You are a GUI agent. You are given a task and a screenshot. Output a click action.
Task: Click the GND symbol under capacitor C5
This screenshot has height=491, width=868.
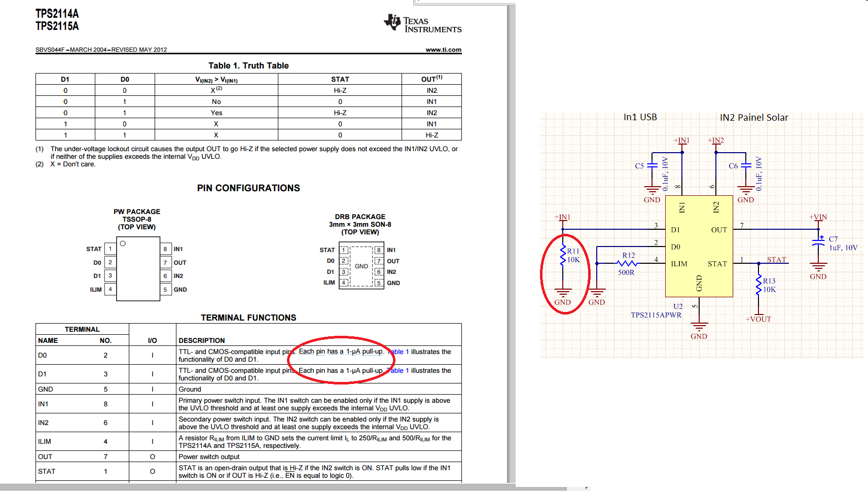click(x=652, y=194)
